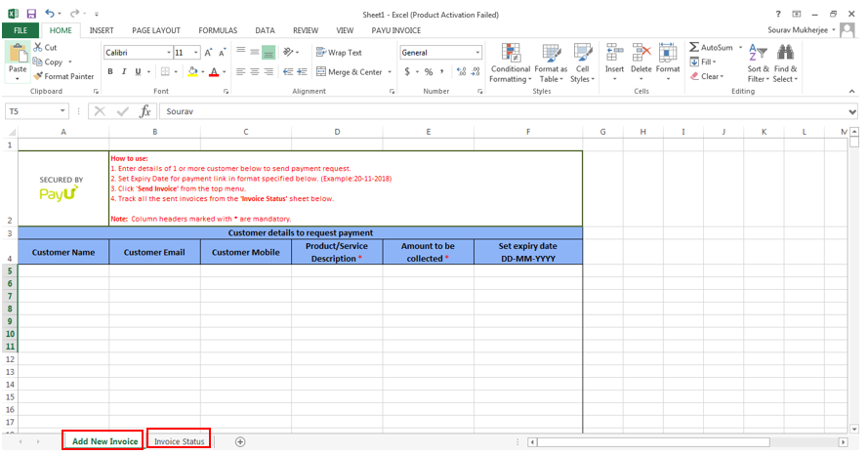The height and width of the screenshot is (455, 868).
Task: Apply comma style number format
Action: click(x=442, y=72)
